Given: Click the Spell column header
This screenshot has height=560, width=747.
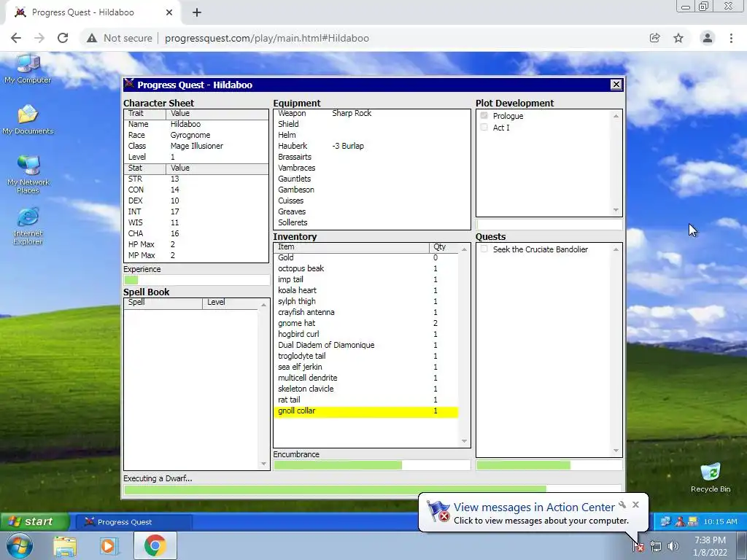Looking at the screenshot, I should click(163, 303).
